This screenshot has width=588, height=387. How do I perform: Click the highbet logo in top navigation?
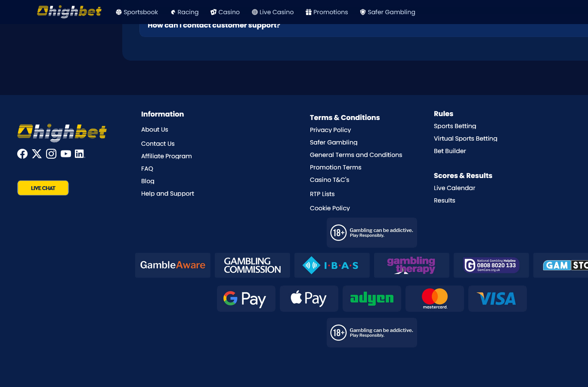click(69, 12)
